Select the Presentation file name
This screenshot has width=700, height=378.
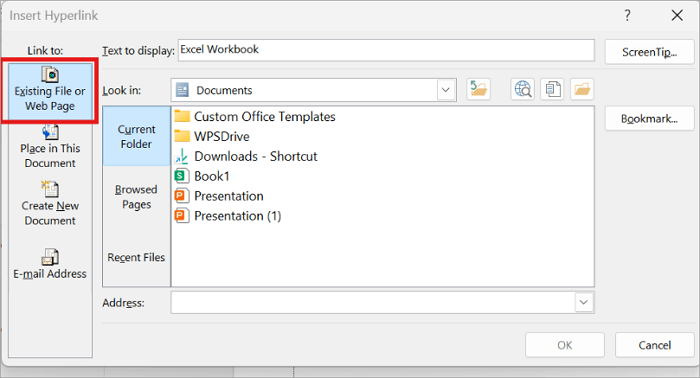229,195
